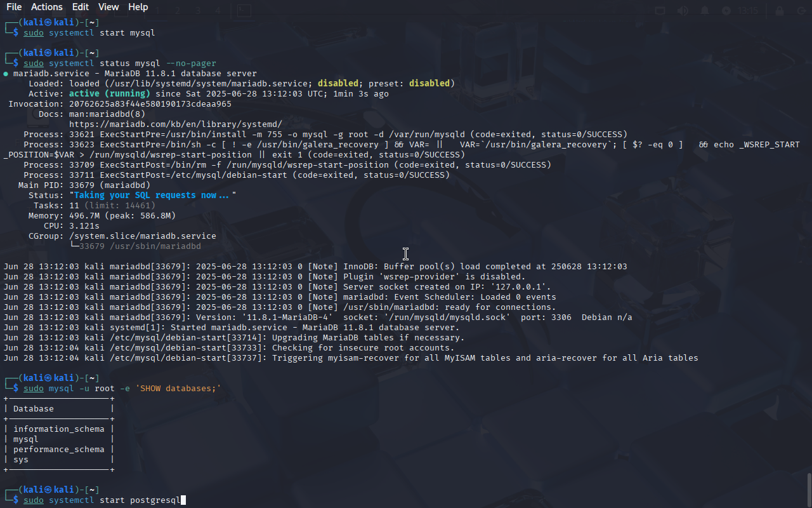This screenshot has height=508, width=812.
Task: Click the Invocation ID '20762625a83f44e580190173cdeaa965'
Action: (x=150, y=104)
